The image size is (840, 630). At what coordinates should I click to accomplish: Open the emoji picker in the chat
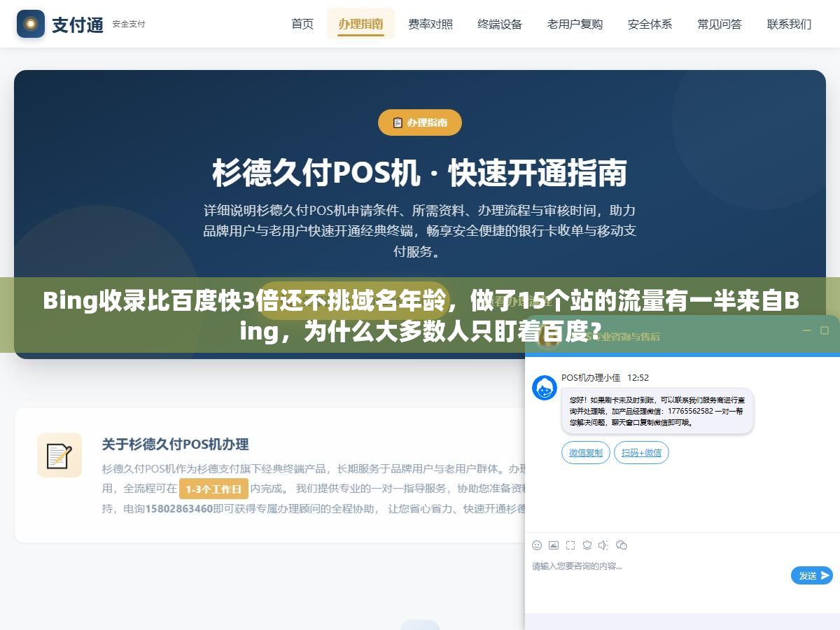tap(537, 545)
